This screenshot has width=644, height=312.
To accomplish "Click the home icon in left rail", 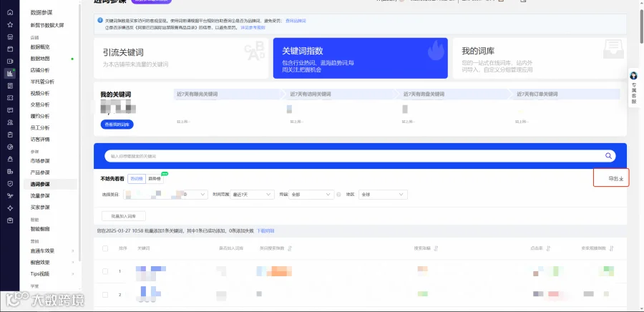I will click(10, 12).
